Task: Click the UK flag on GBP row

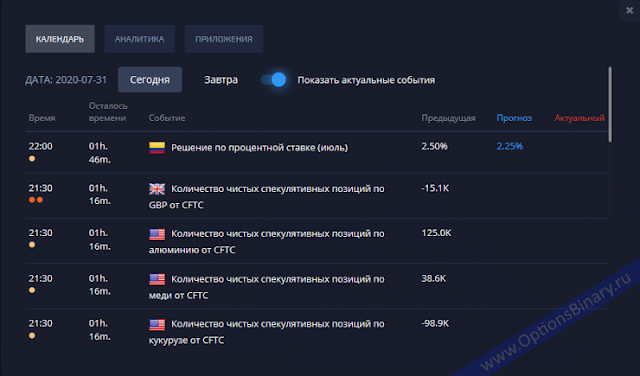Action: click(157, 189)
